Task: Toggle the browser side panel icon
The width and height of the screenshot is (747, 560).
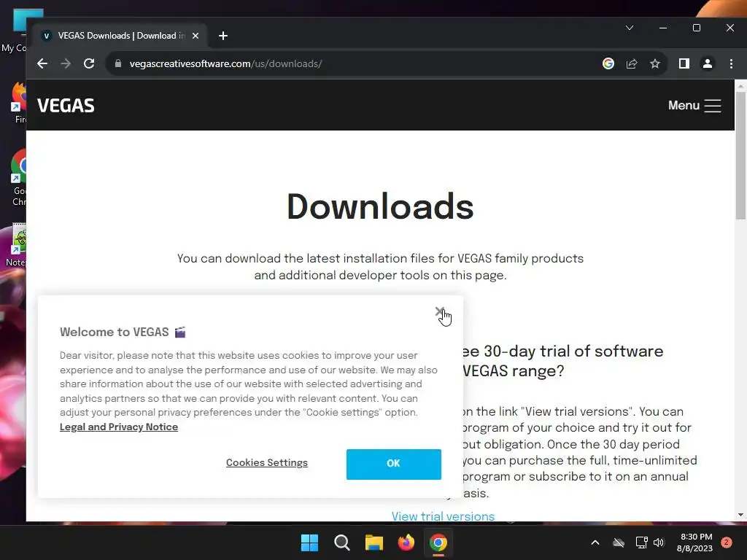Action: 684,63
